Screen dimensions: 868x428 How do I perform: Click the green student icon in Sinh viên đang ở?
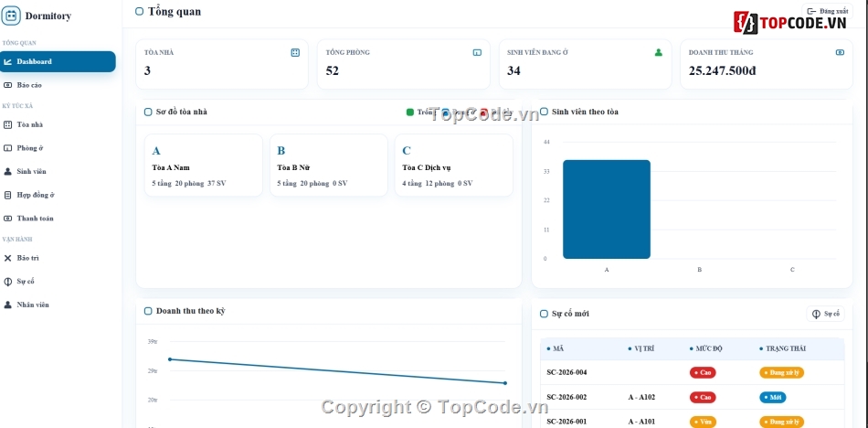tap(659, 53)
